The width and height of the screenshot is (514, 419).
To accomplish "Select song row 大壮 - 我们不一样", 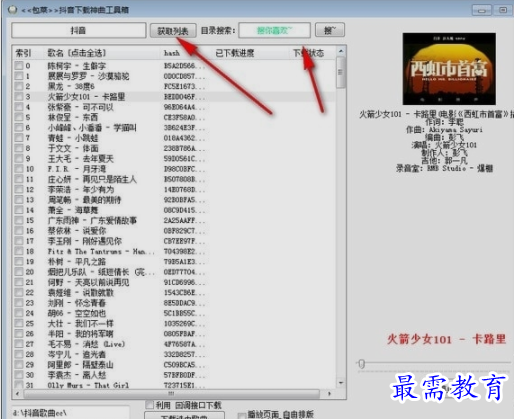I will [173, 324].
